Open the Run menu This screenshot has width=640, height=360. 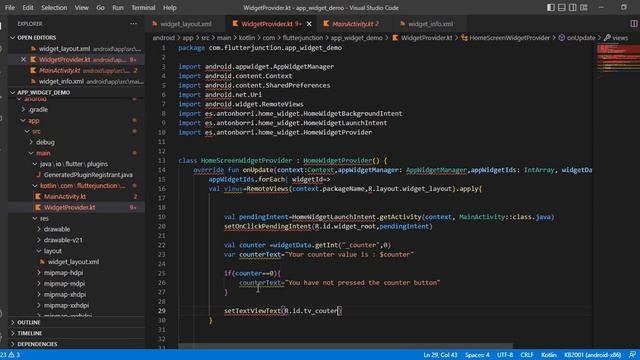118,8
